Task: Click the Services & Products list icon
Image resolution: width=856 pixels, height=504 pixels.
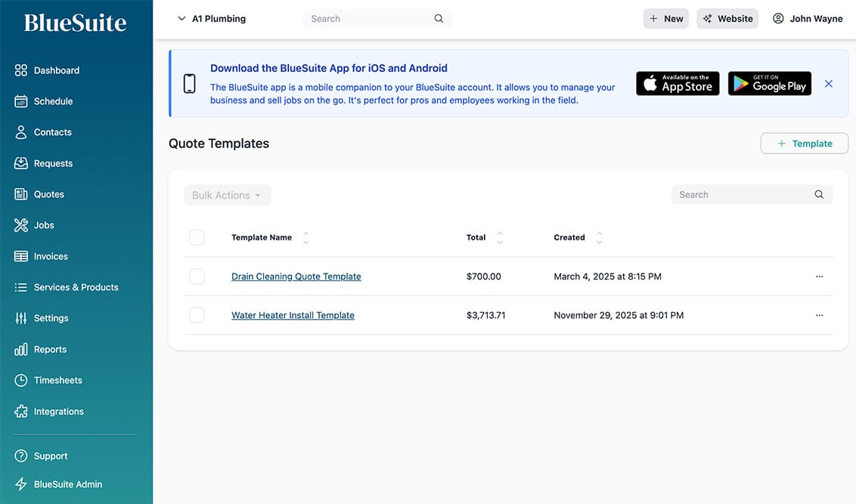Action: 20,287
